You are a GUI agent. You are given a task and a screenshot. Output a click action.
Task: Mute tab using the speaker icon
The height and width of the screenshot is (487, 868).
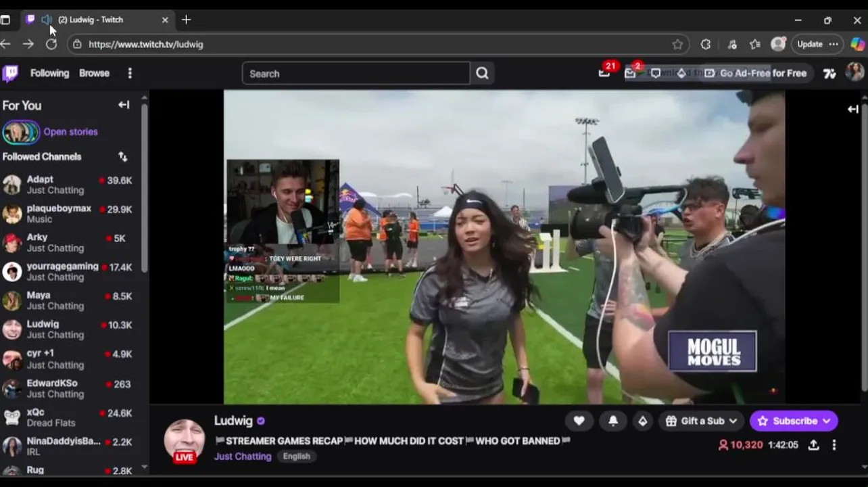[x=47, y=20]
